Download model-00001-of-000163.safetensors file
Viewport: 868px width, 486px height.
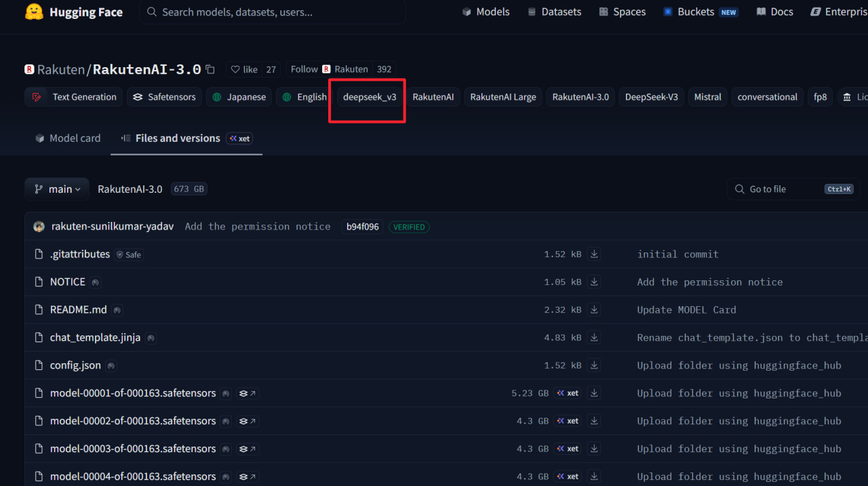point(594,394)
